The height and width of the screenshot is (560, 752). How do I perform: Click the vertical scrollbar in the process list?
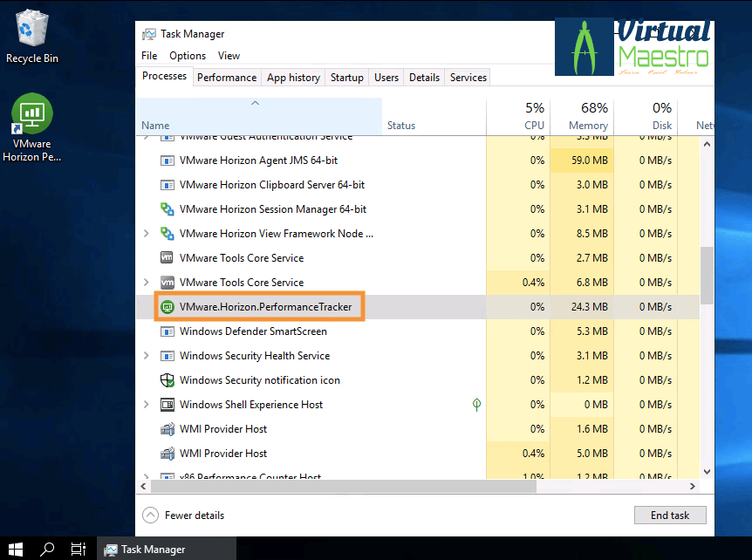[x=707, y=275]
